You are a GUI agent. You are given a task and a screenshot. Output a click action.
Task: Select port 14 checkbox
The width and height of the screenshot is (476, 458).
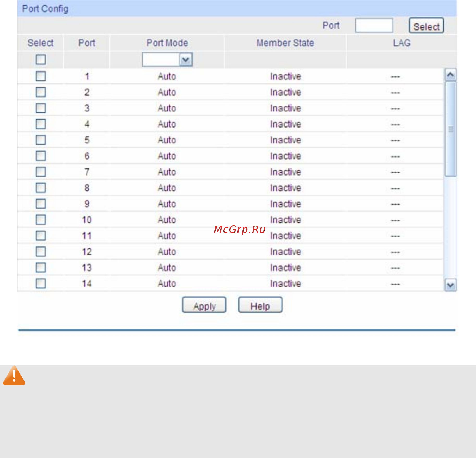[x=41, y=284]
